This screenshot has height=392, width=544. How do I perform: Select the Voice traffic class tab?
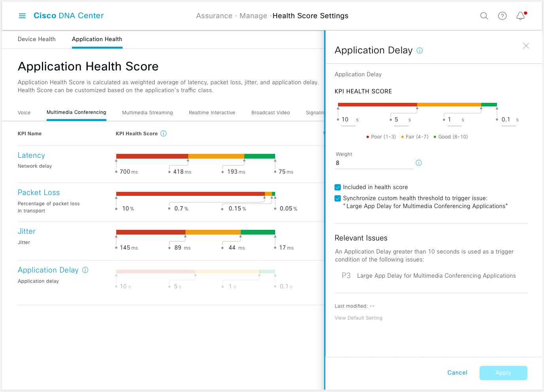point(24,113)
